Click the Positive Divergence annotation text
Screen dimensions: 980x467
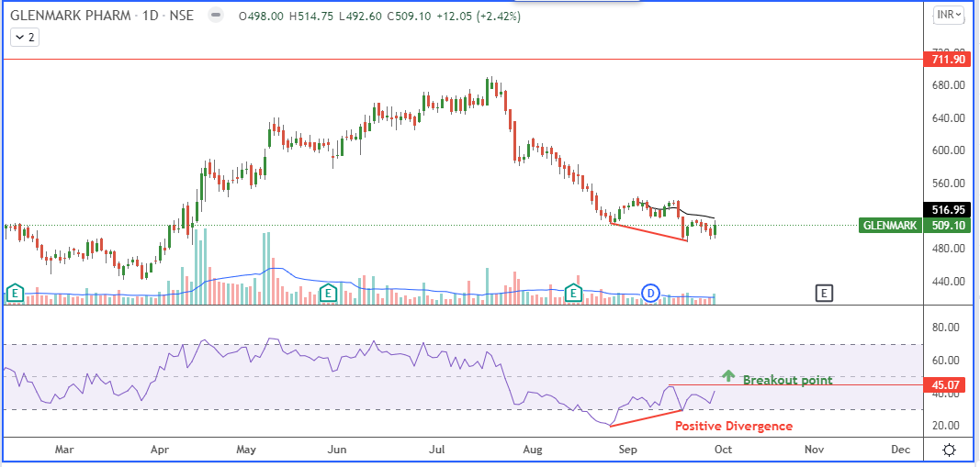[x=733, y=426]
